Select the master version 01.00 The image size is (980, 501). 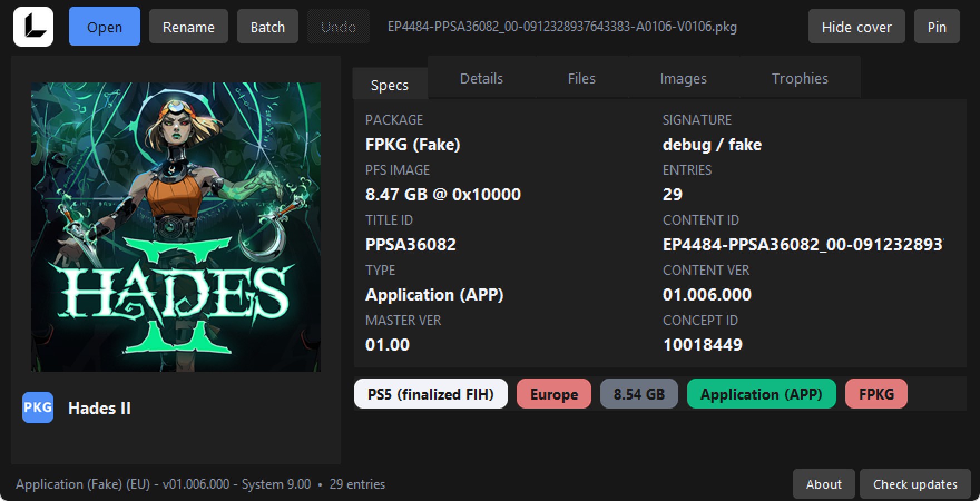click(x=388, y=345)
